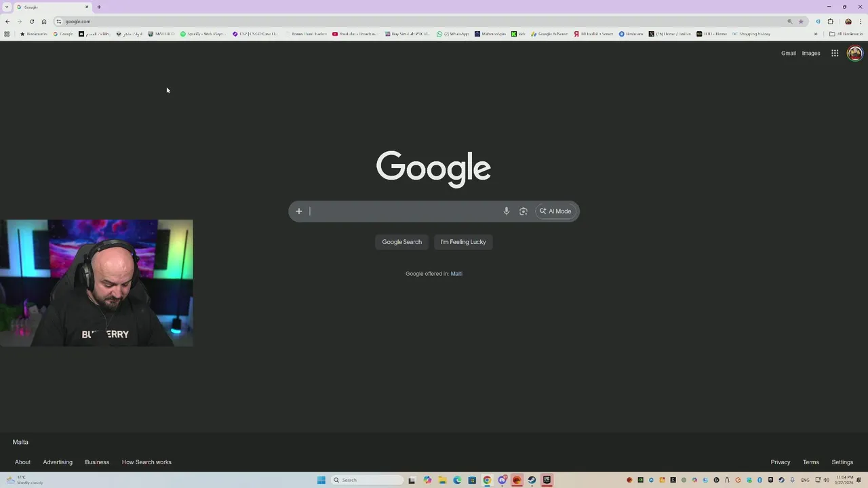The image size is (868, 488).
Task: Close the Google tab
Action: 87,7
